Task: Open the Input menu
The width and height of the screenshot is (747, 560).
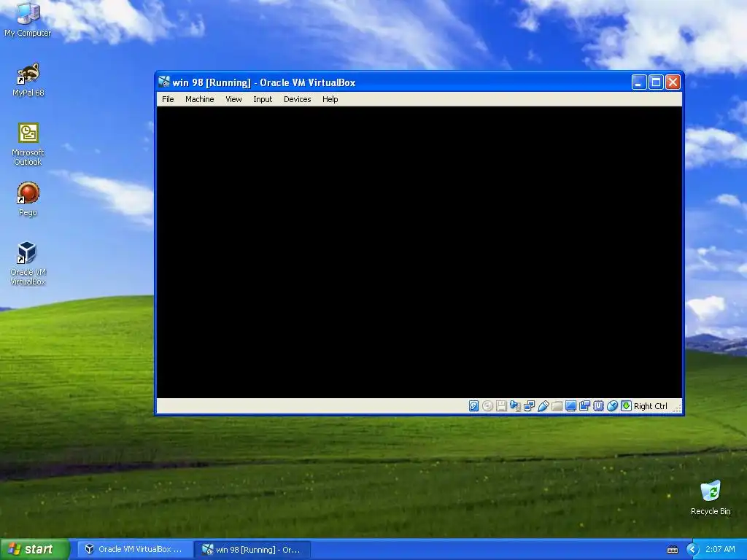Action: pyautogui.click(x=263, y=99)
